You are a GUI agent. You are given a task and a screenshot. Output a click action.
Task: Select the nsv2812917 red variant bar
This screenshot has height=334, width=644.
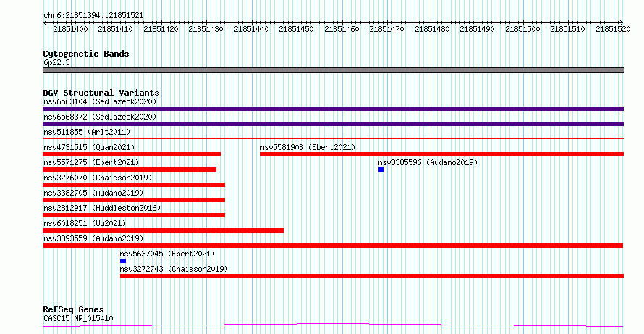pyautogui.click(x=134, y=215)
